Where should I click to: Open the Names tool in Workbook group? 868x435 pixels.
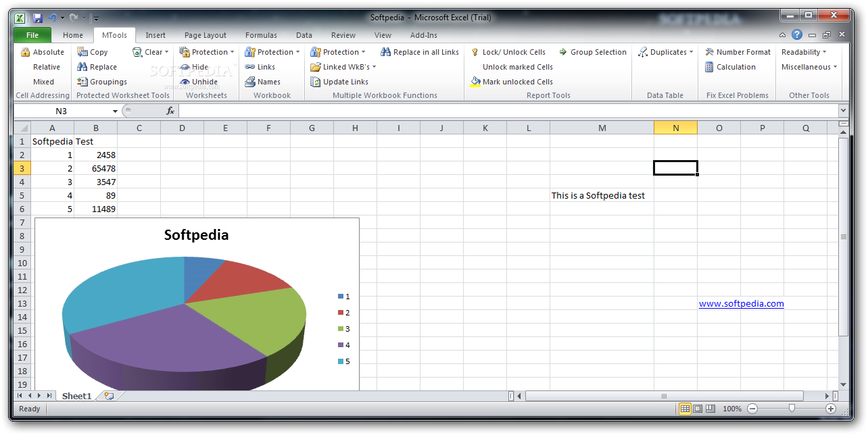[x=263, y=82]
